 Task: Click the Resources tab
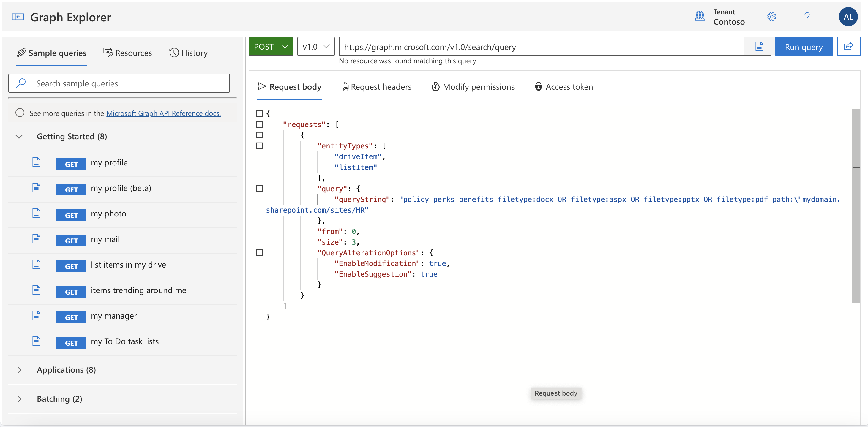tap(127, 53)
